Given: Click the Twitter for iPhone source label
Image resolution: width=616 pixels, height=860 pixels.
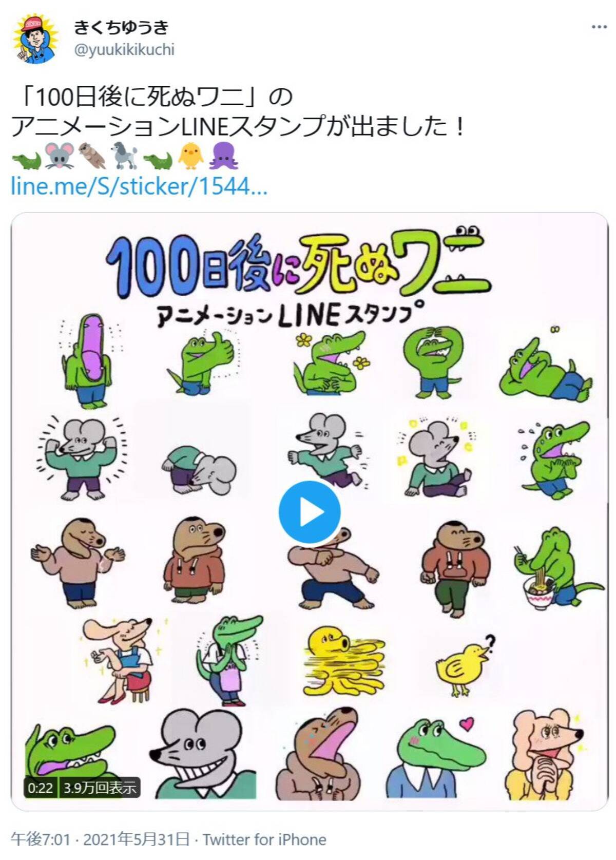Looking at the screenshot, I should pos(264,839).
